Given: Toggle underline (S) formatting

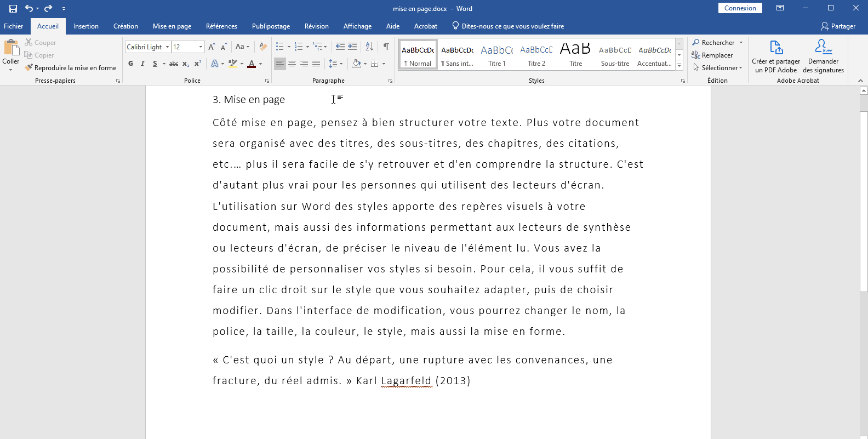Looking at the screenshot, I should [x=155, y=64].
